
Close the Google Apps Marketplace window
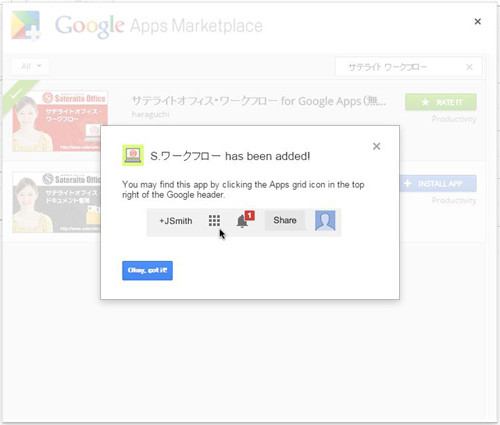(477, 21)
